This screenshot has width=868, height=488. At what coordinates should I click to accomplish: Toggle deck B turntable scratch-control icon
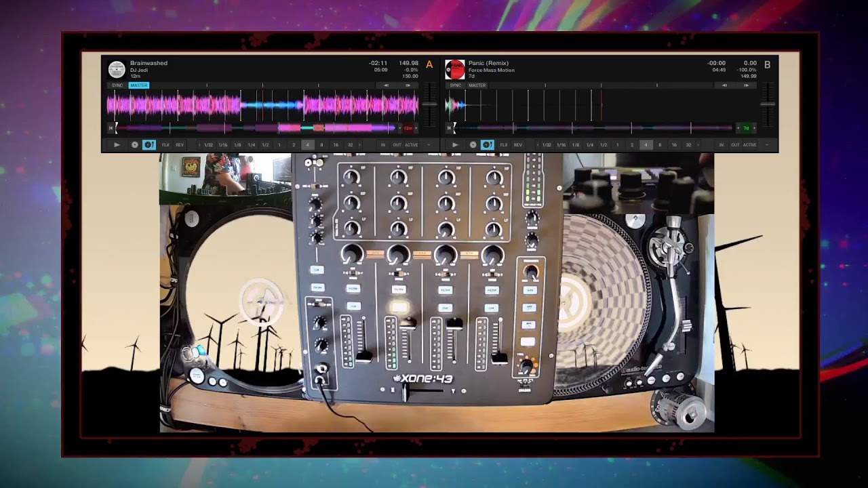point(488,145)
